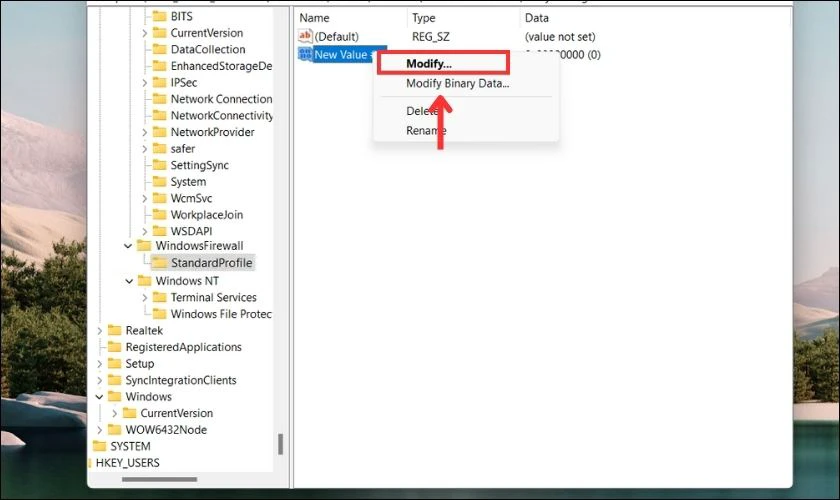Expand the CurrentVersion node below BITS
The width and height of the screenshot is (840, 500).
tap(144, 33)
